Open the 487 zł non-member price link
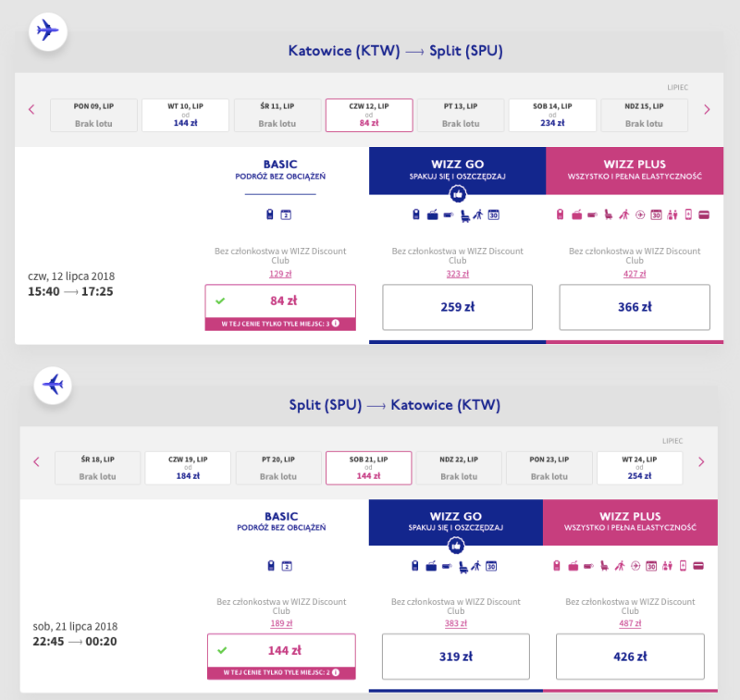This screenshot has width=740, height=700. click(x=630, y=623)
